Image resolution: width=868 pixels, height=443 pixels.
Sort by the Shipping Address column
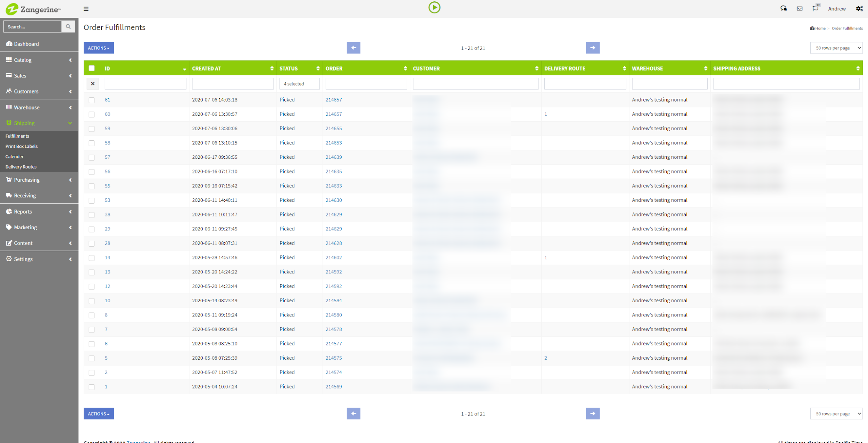786,68
